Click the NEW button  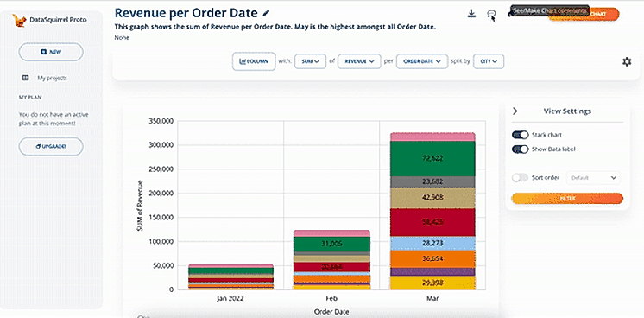pos(51,52)
